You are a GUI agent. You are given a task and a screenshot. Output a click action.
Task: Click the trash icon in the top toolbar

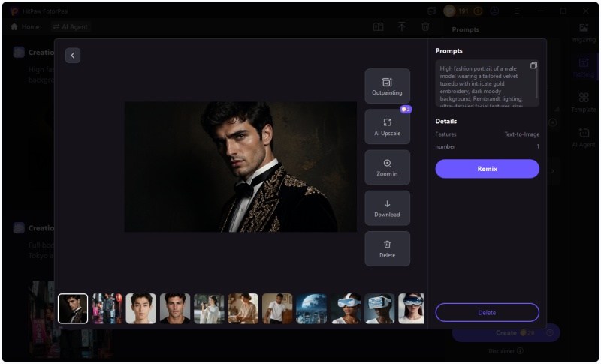click(425, 26)
